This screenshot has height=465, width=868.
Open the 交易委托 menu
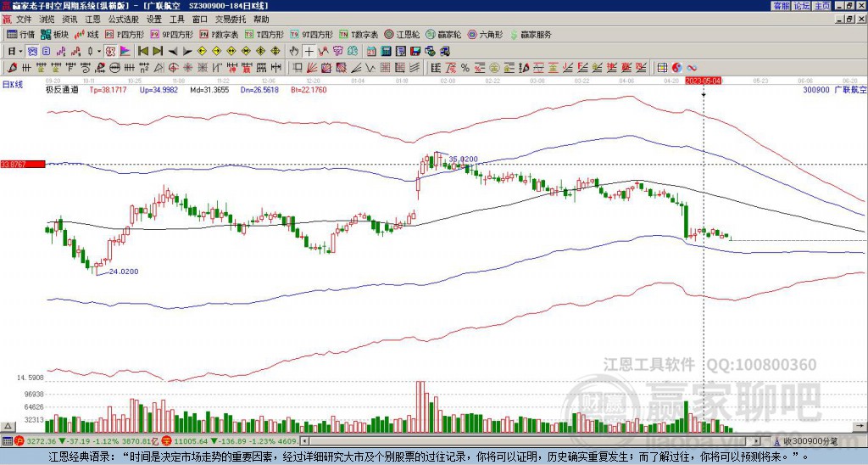tap(231, 20)
